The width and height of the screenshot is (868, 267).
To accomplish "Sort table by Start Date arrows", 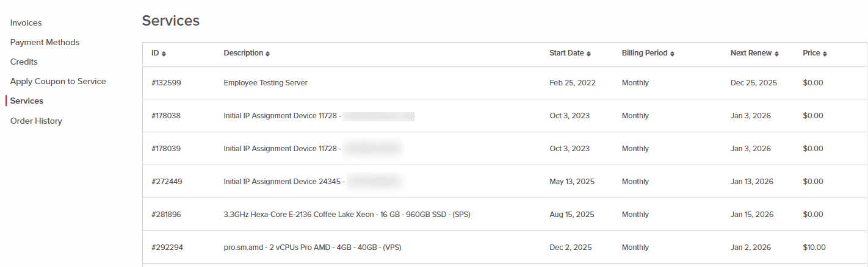I will [x=588, y=54].
